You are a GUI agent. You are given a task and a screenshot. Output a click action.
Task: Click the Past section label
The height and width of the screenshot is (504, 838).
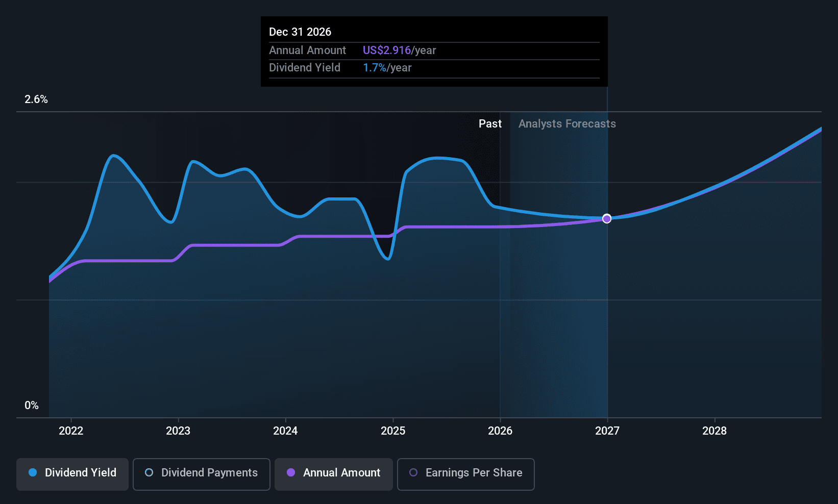(490, 124)
